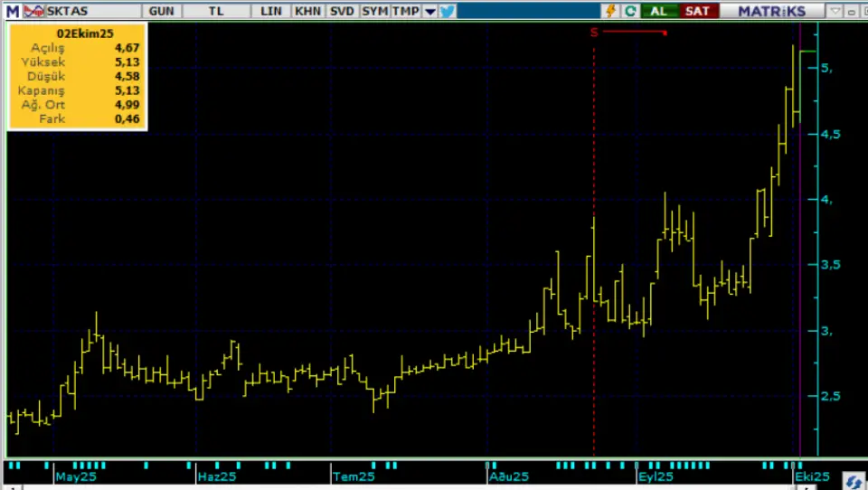Toggle the SVD option in toolbar
Viewport: 868px width, 490px height.
click(342, 12)
